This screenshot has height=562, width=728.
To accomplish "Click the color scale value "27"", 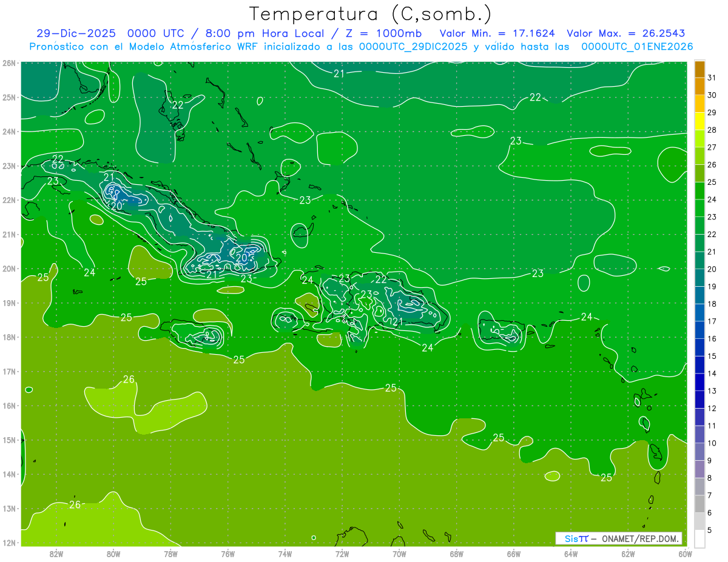I will (712, 147).
